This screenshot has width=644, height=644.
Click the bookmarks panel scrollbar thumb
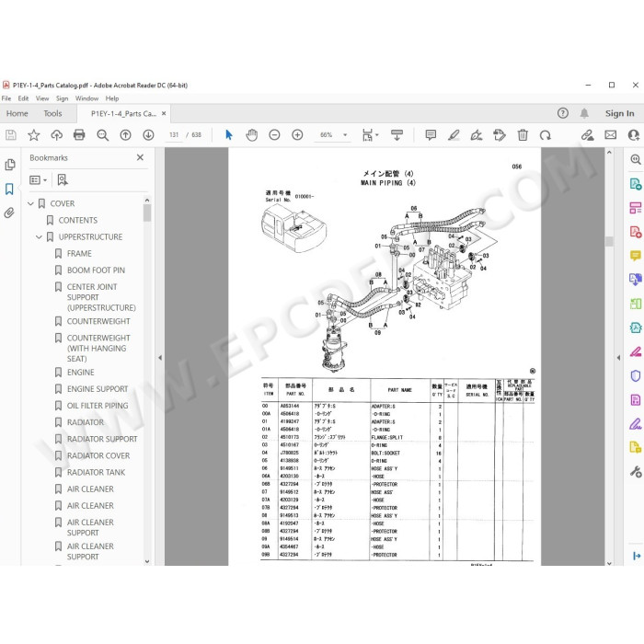coord(147,213)
